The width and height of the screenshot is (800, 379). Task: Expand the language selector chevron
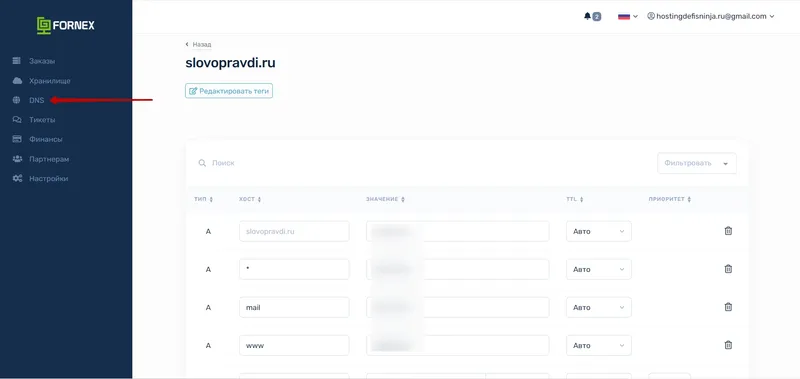pos(635,16)
